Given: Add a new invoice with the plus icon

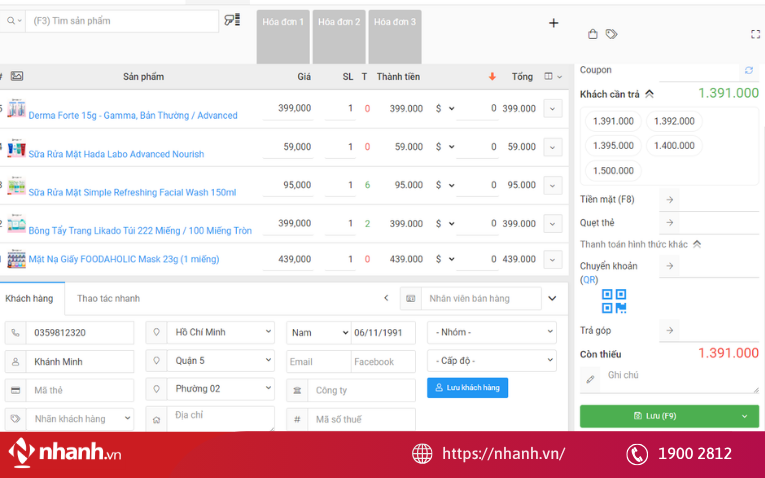Looking at the screenshot, I should [553, 23].
